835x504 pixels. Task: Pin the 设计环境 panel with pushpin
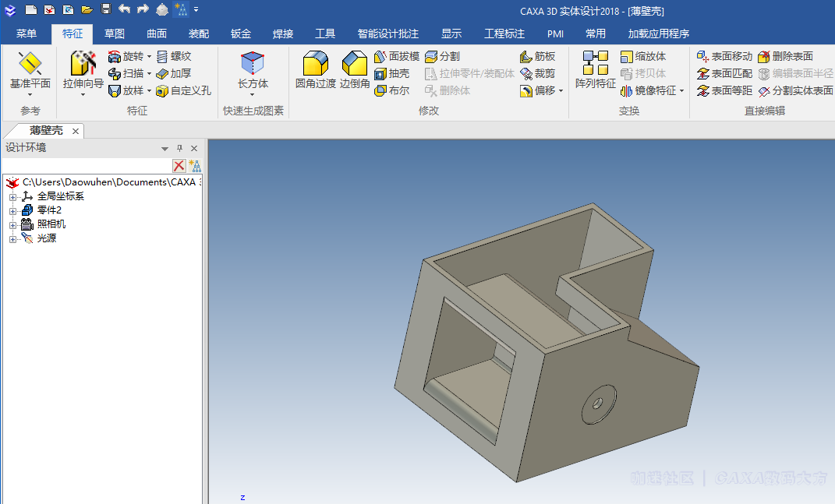(179, 148)
